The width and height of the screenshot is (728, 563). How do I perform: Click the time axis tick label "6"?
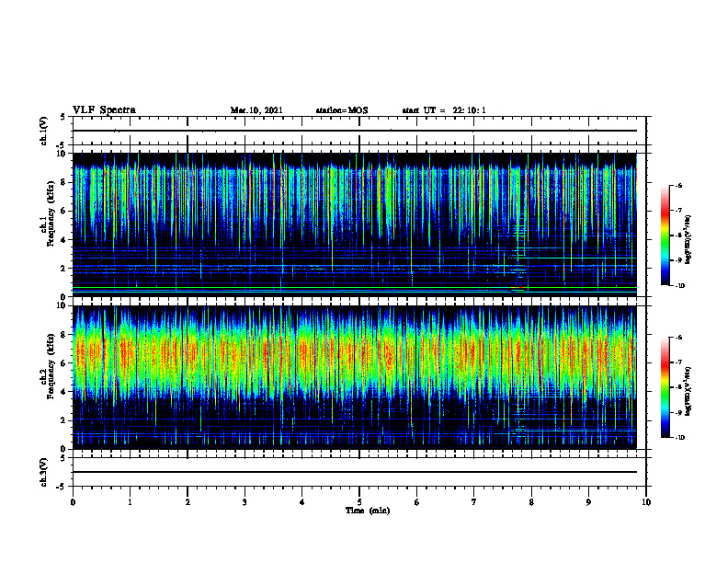click(417, 502)
